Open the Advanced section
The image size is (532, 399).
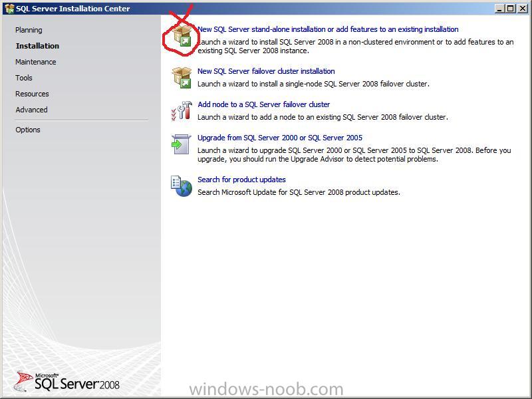31,110
